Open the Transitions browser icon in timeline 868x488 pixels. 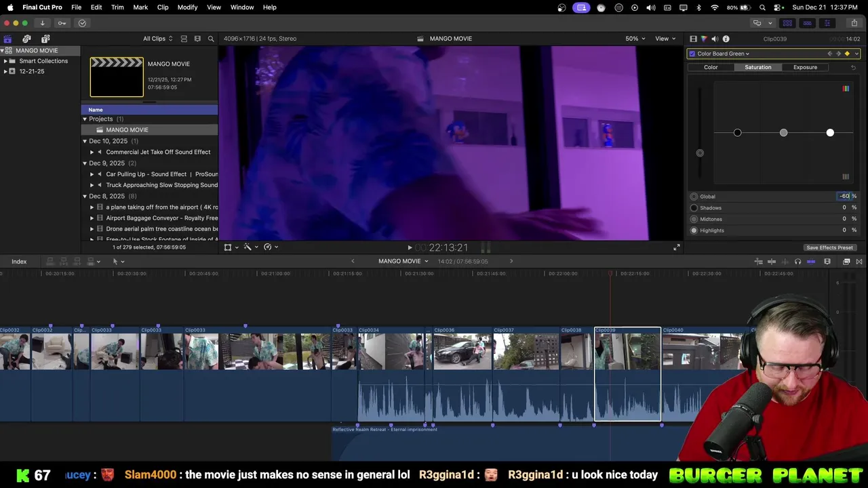point(859,262)
